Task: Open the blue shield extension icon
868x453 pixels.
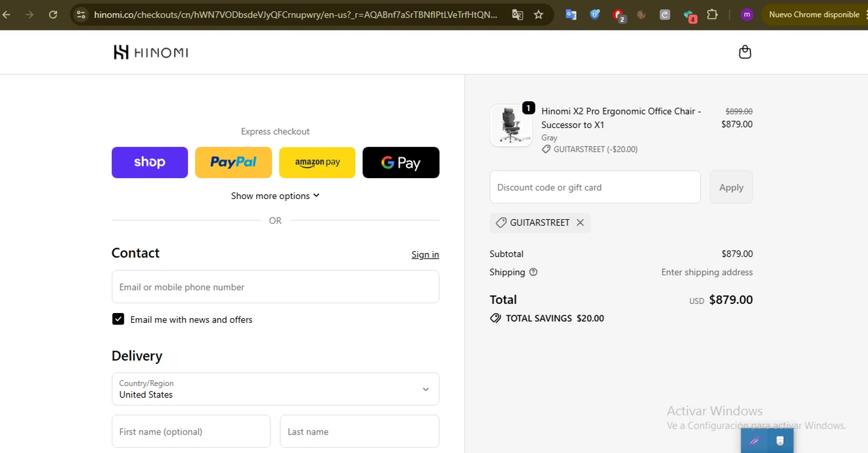Action: click(x=594, y=14)
